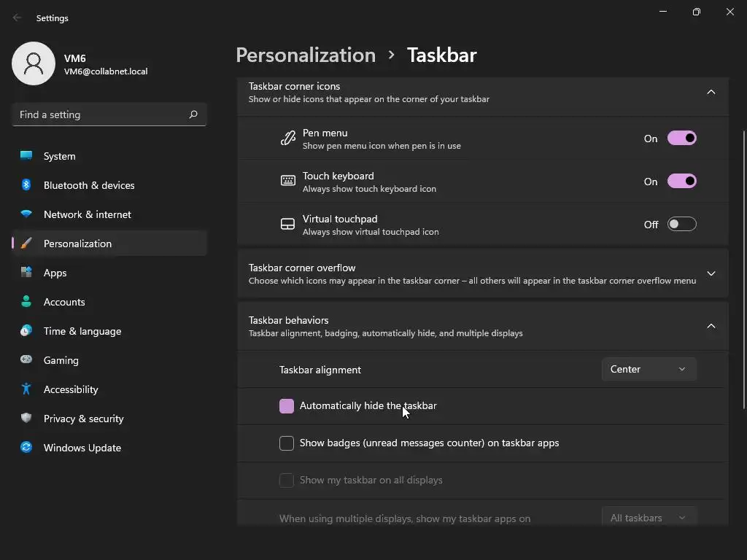Click the Bluetooth & devices sidebar icon
Screen dimensions: 747x560
pyautogui.click(x=26, y=185)
